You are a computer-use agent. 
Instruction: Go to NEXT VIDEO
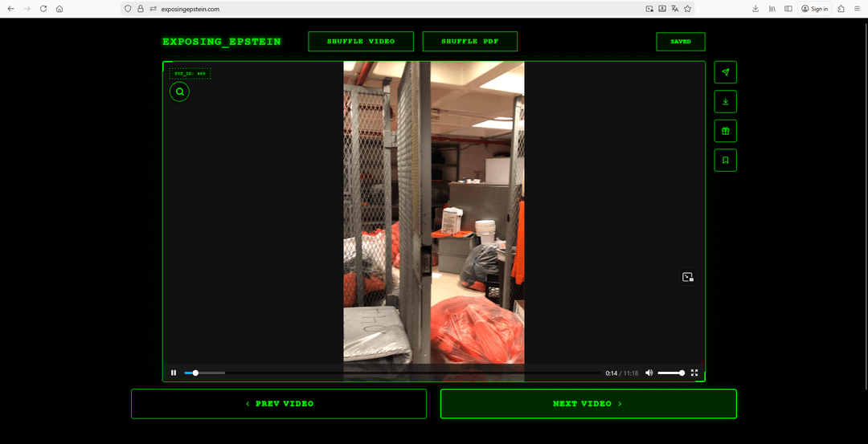coord(588,404)
